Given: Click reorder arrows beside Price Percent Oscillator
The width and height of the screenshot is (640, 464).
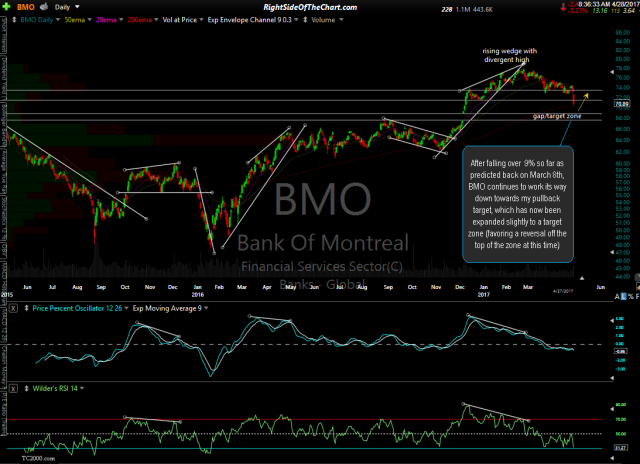Looking at the screenshot, I should coord(27,308).
